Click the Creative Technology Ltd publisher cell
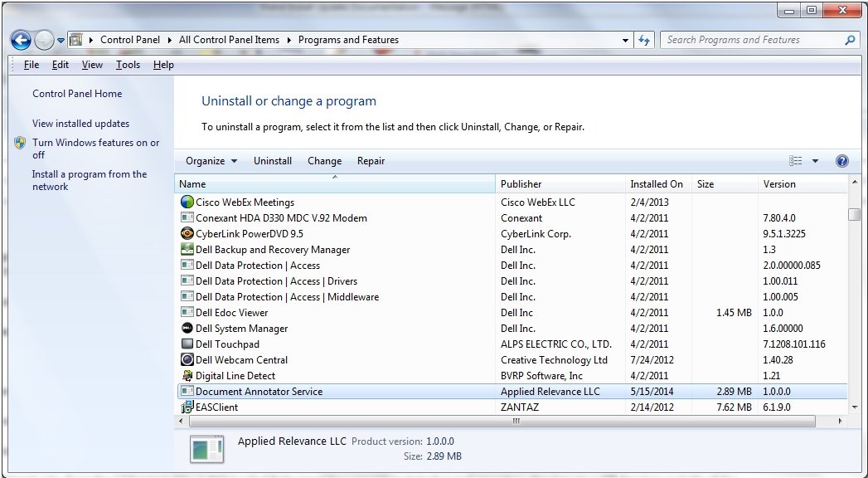Image resolution: width=868 pixels, height=478 pixels. (554, 359)
